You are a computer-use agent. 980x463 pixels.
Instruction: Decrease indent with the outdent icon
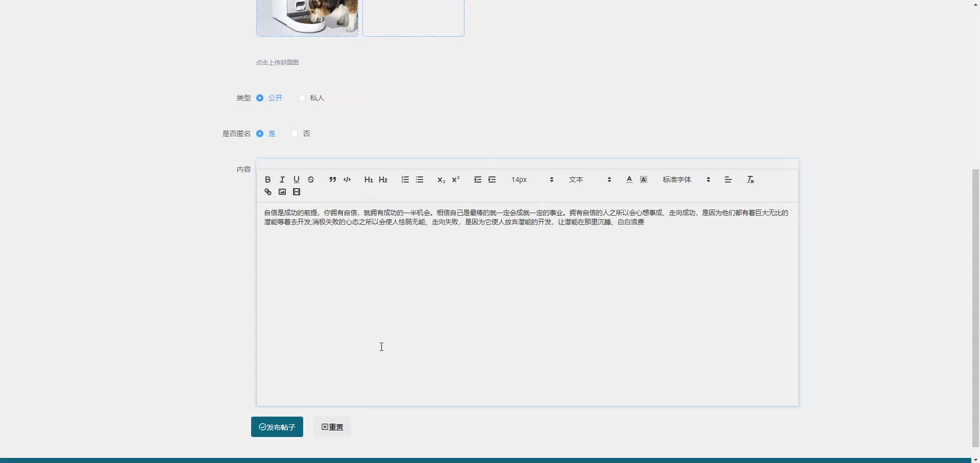pyautogui.click(x=478, y=179)
